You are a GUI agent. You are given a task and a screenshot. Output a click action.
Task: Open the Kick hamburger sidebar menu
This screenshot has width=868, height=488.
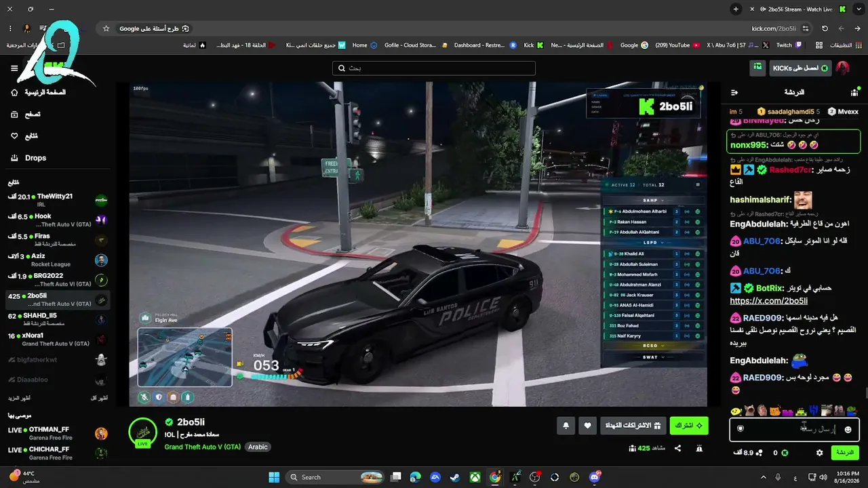pyautogui.click(x=14, y=68)
